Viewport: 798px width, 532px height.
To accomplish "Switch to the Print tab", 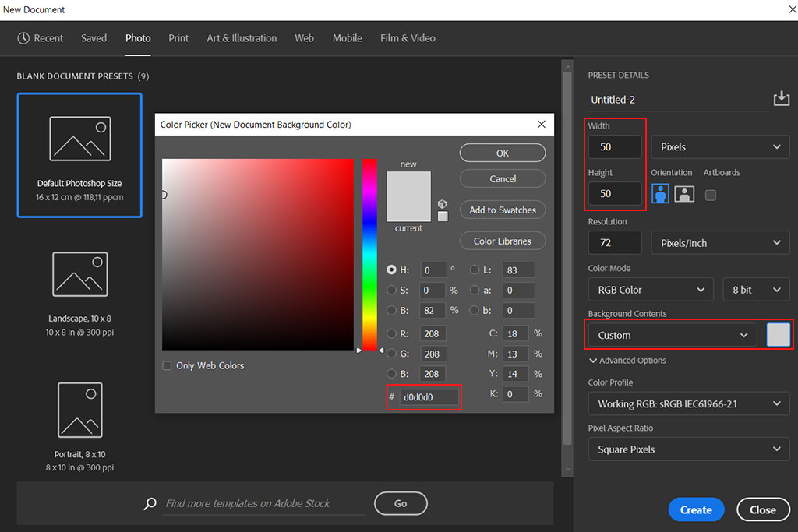I will (178, 38).
